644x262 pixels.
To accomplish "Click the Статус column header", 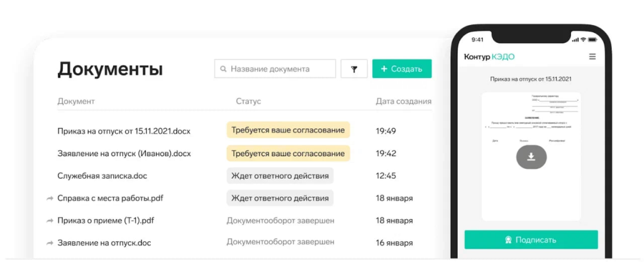I will click(248, 101).
